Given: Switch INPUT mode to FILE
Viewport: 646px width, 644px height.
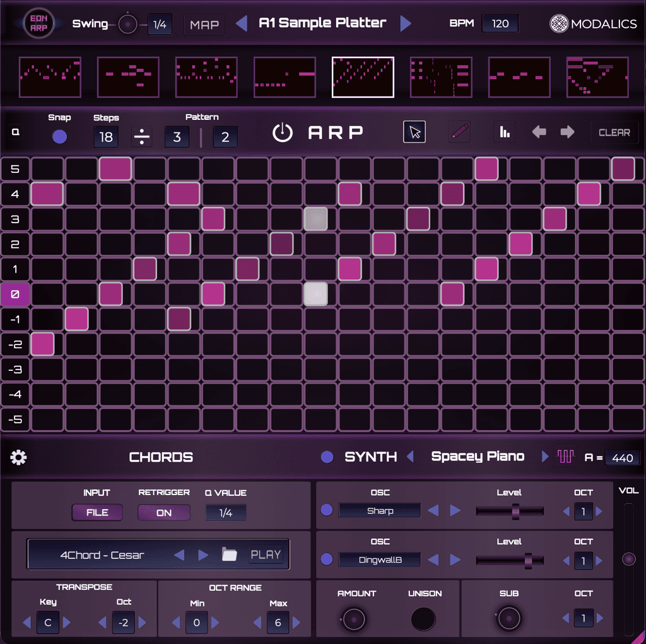Looking at the screenshot, I should tap(97, 513).
